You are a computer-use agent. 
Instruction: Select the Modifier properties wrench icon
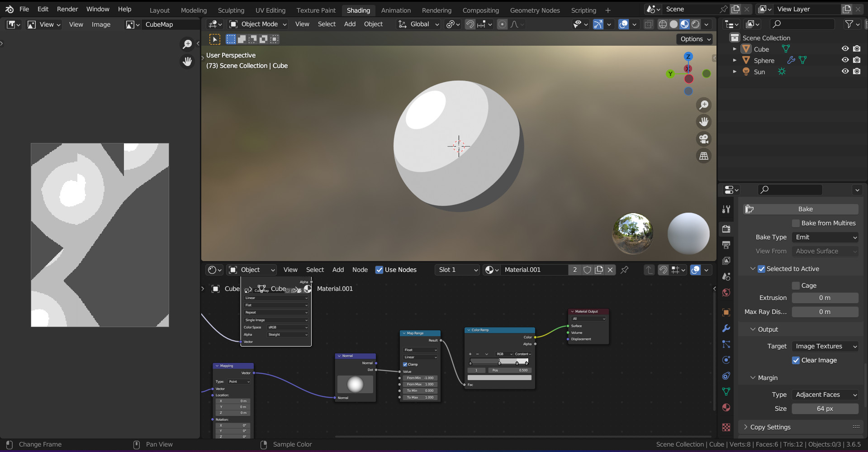coord(726,328)
